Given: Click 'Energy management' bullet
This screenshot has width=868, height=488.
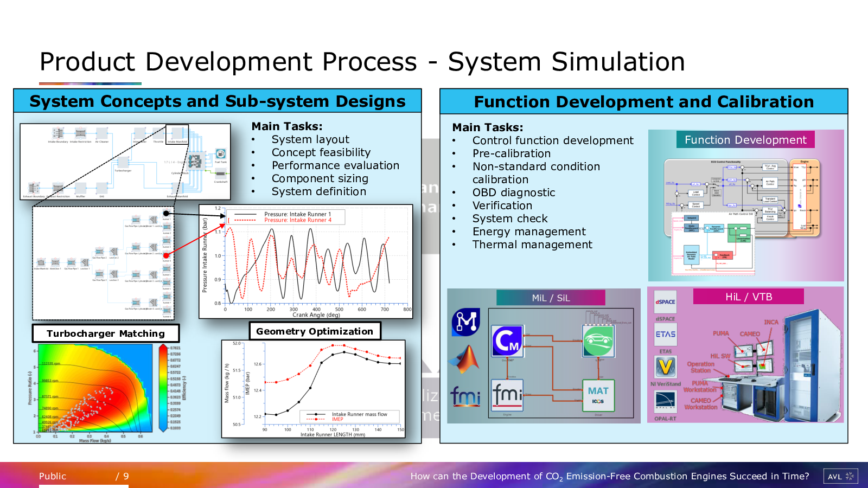Looking at the screenshot, I should coord(529,232).
